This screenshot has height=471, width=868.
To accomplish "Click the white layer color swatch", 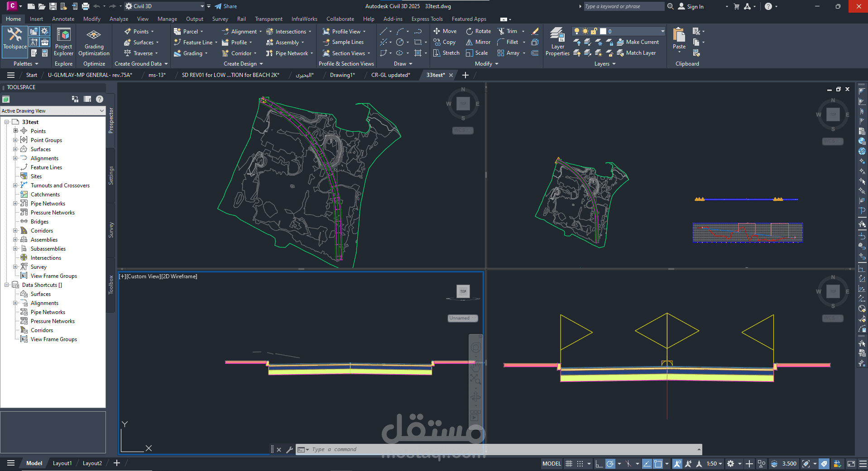I will point(603,31).
